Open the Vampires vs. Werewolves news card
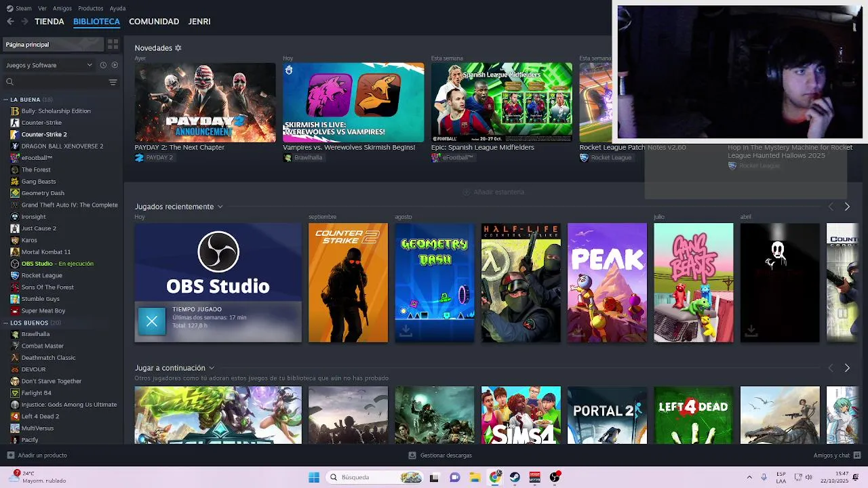 (x=353, y=102)
